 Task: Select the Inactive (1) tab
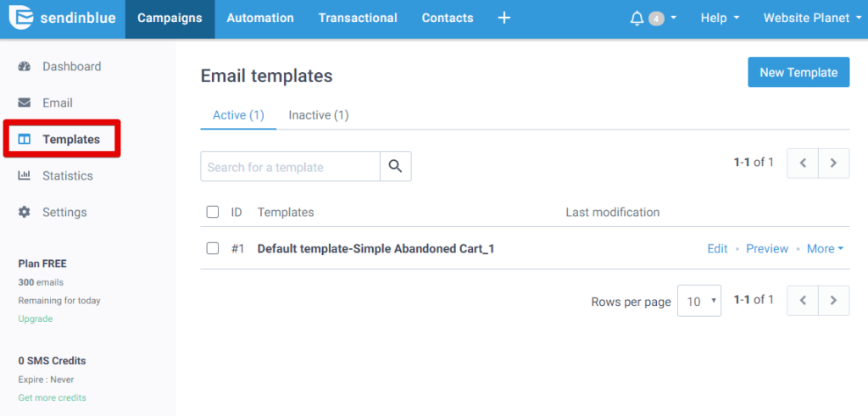tap(319, 115)
